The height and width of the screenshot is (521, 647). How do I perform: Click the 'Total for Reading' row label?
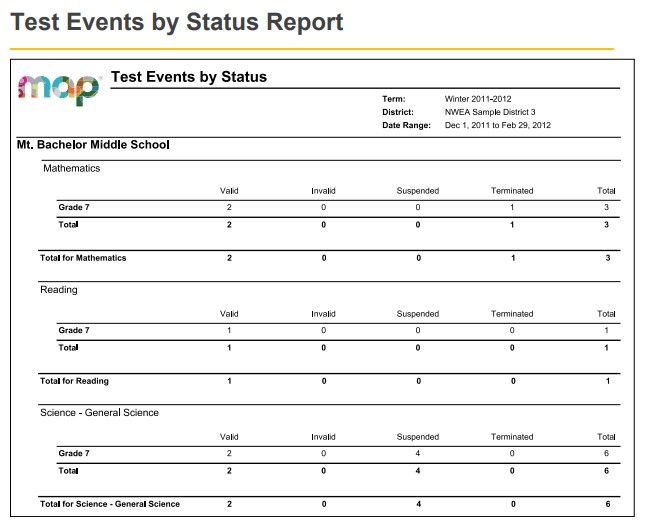[74, 381]
